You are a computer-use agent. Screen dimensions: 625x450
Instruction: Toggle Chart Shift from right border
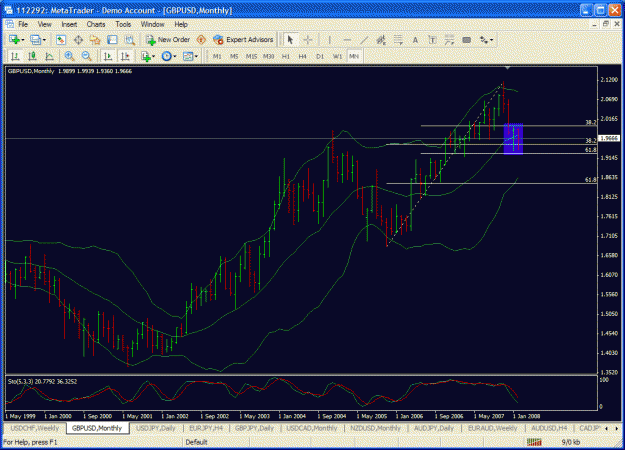point(125,56)
